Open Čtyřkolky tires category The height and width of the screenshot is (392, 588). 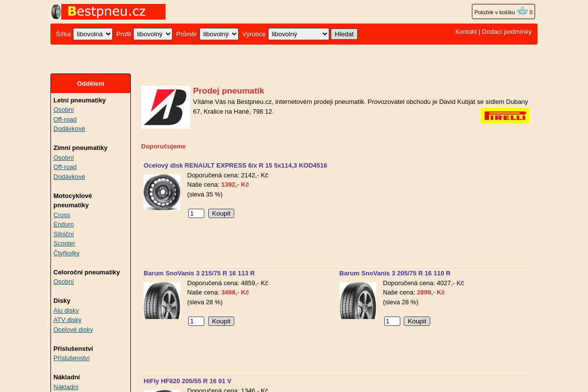[x=67, y=253]
